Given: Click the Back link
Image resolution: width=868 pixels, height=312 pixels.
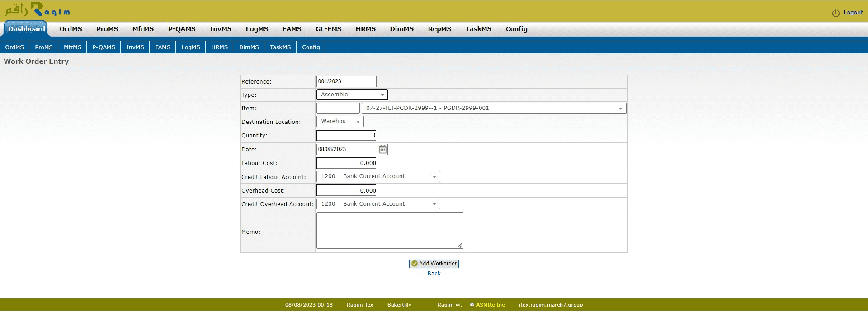Looking at the screenshot, I should (434, 274).
